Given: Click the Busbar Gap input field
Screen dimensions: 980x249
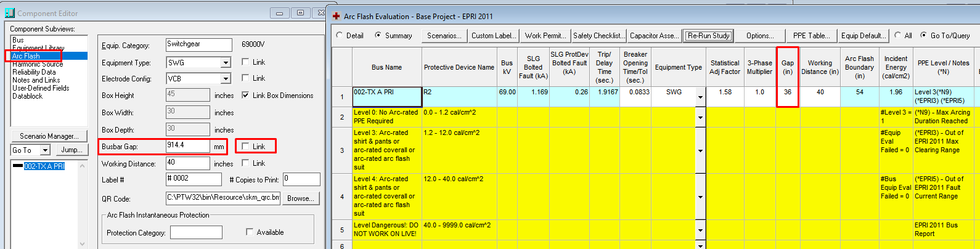Looking at the screenshot, I should pos(187,146).
